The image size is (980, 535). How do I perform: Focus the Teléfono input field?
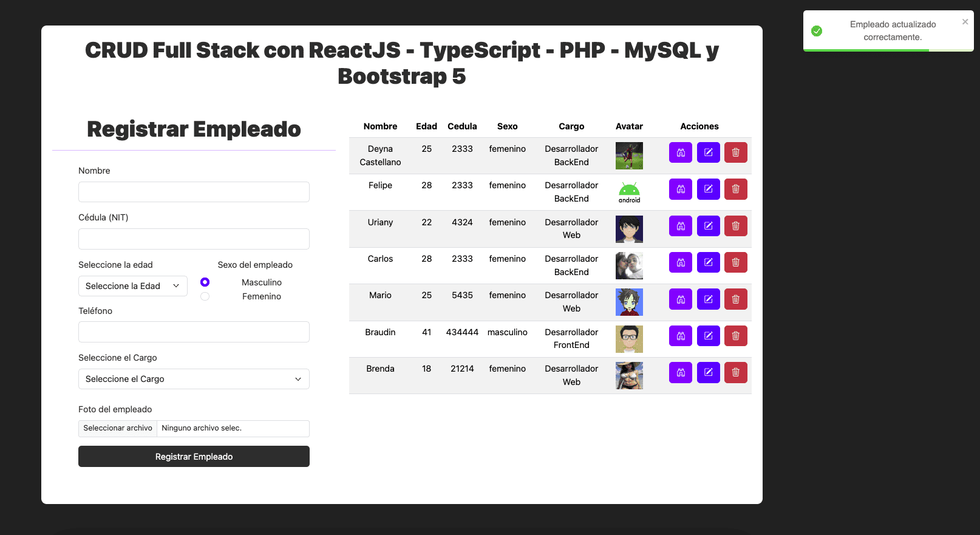[194, 332]
